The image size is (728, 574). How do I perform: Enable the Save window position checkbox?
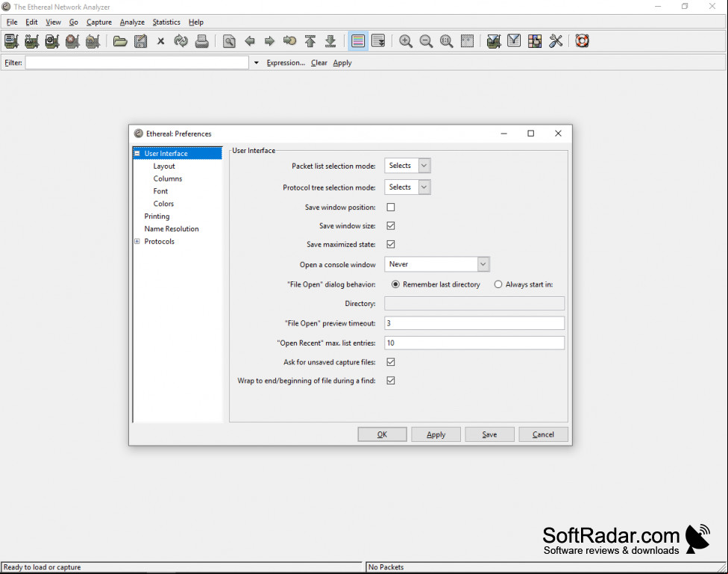point(391,208)
